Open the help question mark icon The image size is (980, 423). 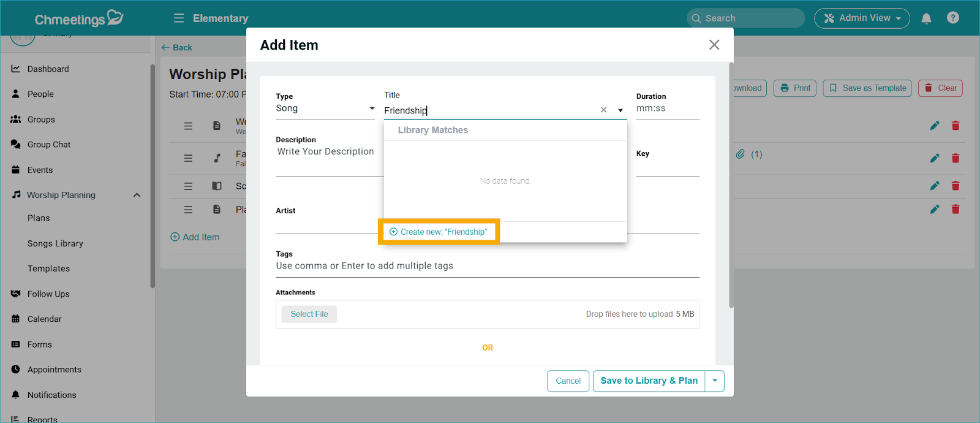pos(952,18)
